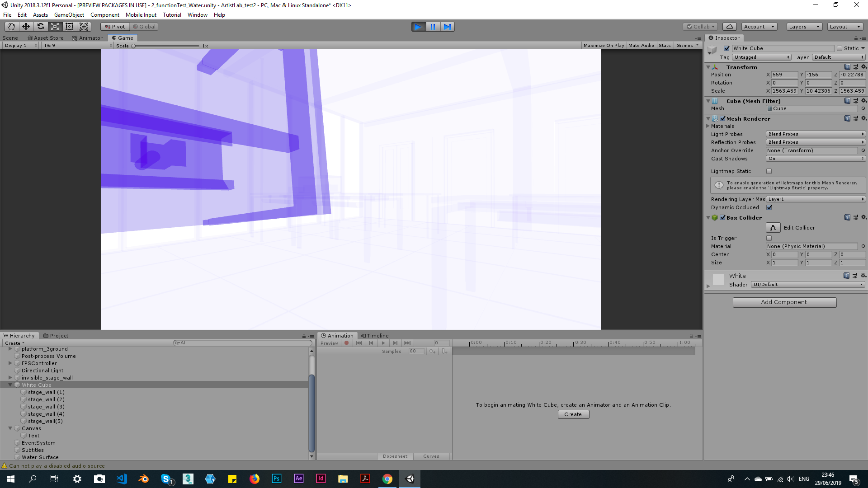Open the GameObject menu
Screen dimensions: 868x488
pyautogui.click(x=69, y=15)
